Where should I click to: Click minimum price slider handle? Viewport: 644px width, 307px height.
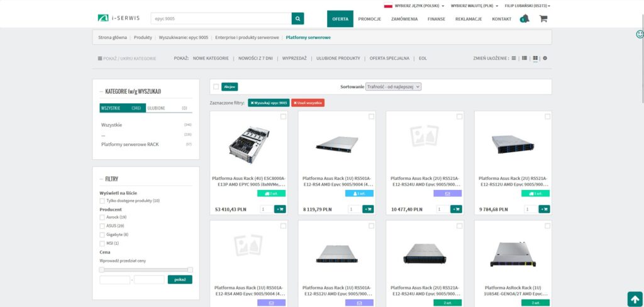click(x=101, y=270)
